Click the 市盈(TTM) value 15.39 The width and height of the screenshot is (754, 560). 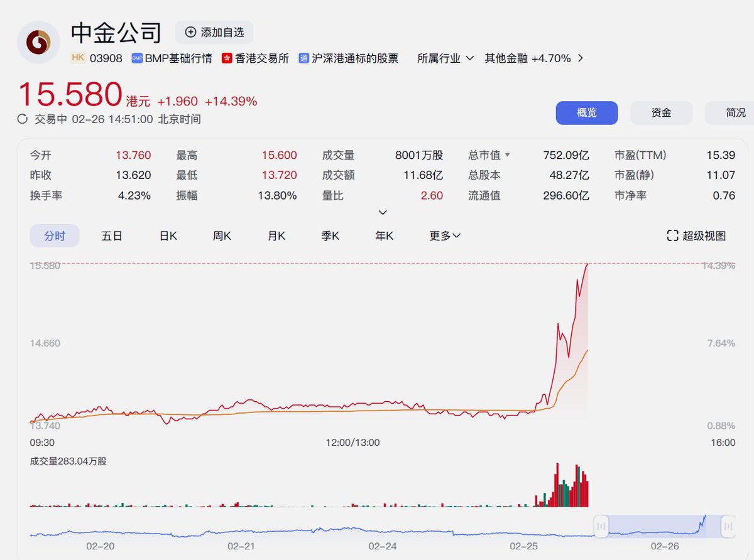coord(721,155)
